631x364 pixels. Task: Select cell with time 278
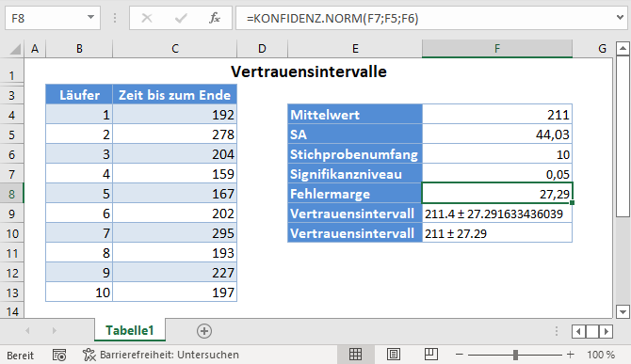pyautogui.click(x=174, y=135)
